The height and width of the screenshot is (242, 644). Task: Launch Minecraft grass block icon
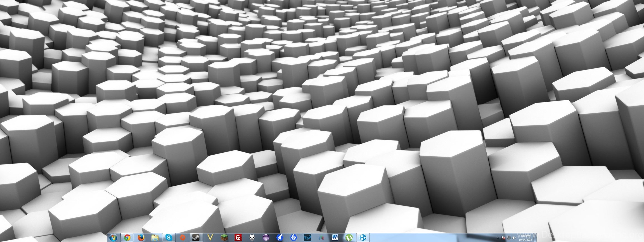[x=224, y=238]
